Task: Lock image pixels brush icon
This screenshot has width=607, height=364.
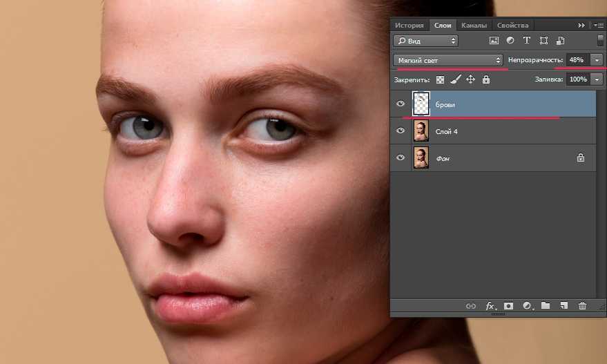Action: (x=456, y=79)
